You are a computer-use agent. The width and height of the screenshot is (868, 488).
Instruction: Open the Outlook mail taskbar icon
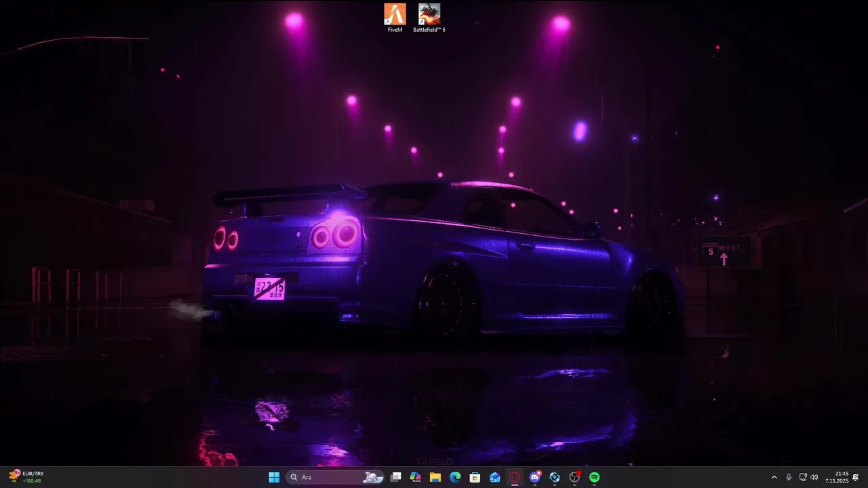coord(495,477)
